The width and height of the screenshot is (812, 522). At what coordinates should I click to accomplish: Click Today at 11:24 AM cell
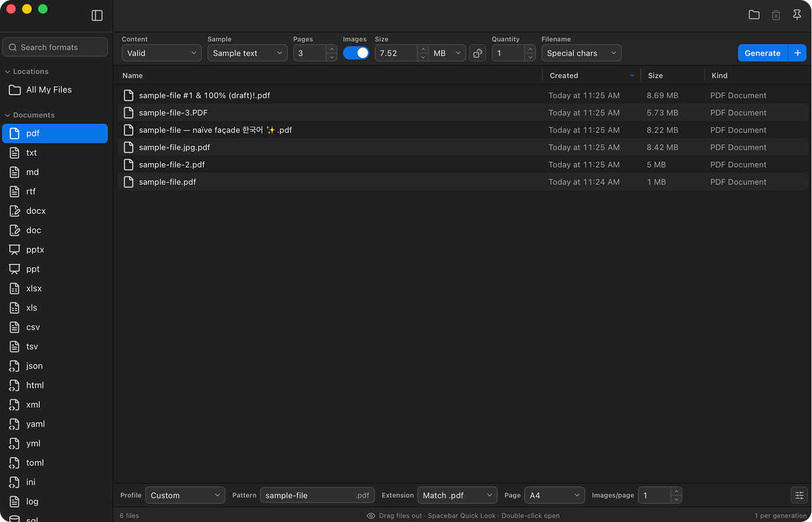pos(584,182)
